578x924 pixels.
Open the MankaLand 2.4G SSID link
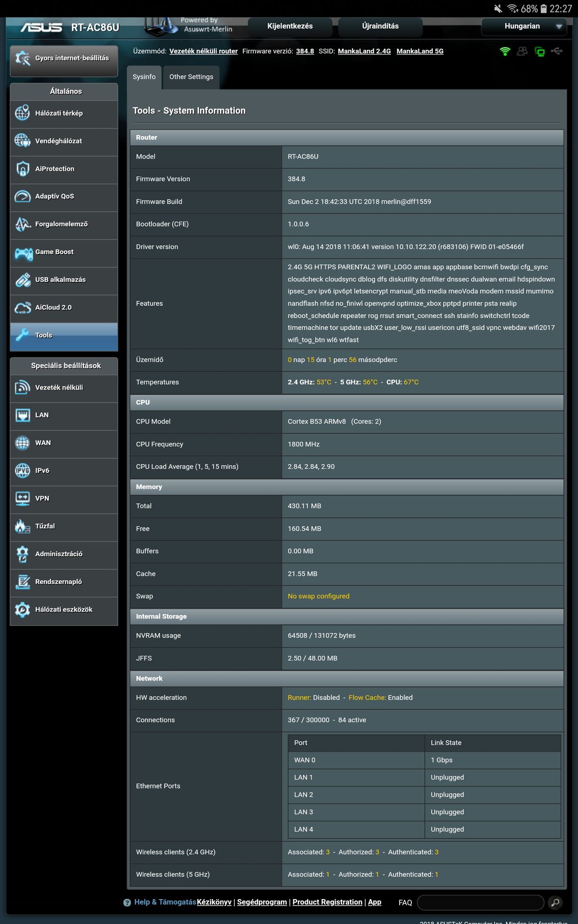click(364, 51)
